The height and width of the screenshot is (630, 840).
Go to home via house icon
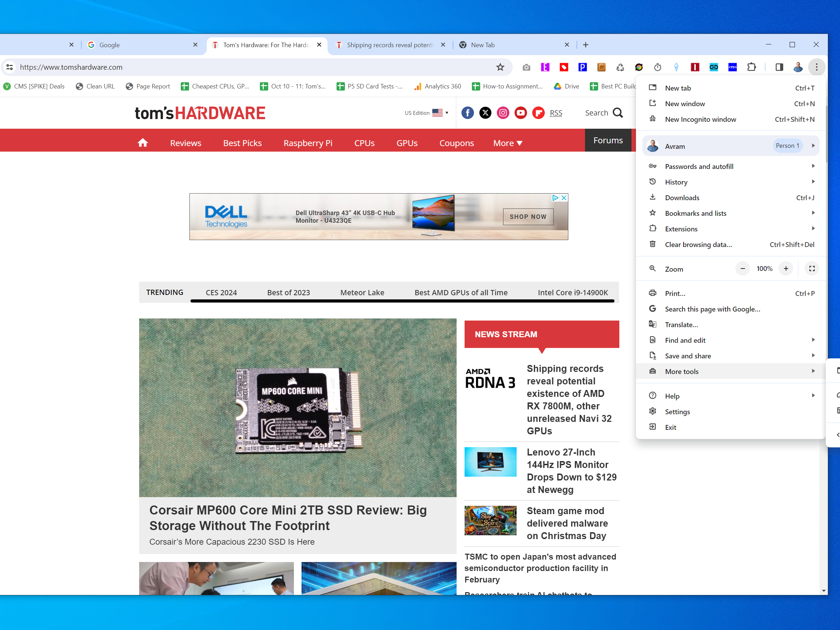point(143,143)
